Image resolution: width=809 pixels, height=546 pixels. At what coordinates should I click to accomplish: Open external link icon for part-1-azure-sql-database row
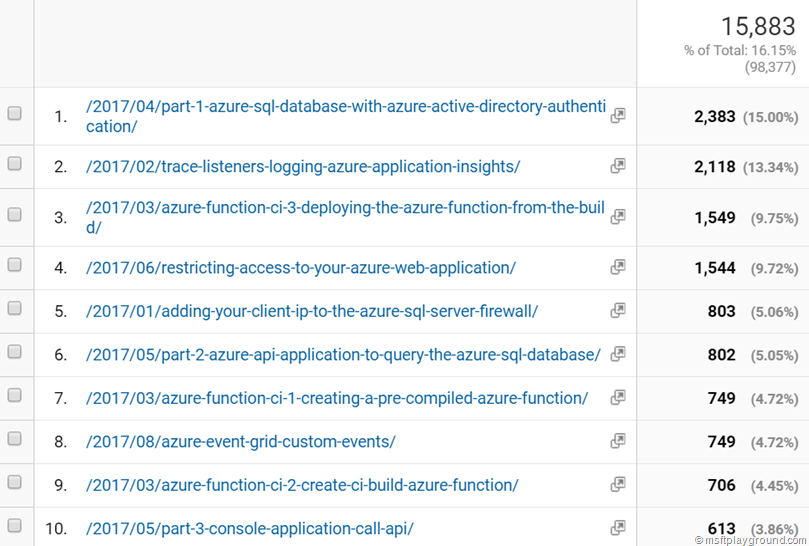pyautogui.click(x=618, y=116)
